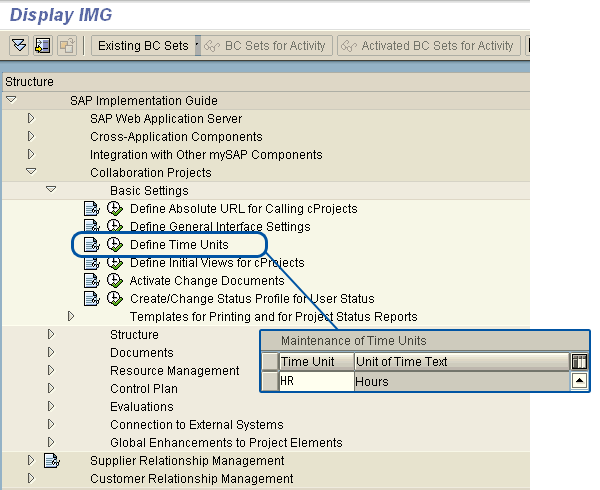Click BC Sets for Activity button
The height and width of the screenshot is (490, 600).
click(267, 46)
